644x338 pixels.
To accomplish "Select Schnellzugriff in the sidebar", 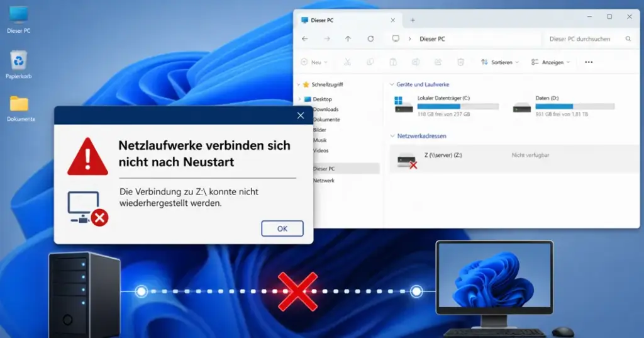I will pos(327,84).
